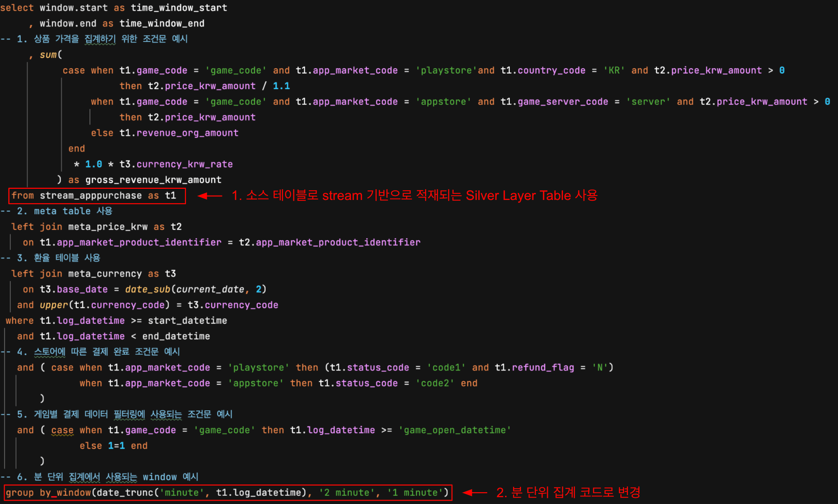Click the '-- 6. 분 단위 집계에서' comment
The width and height of the screenshot is (838, 504).
[x=99, y=477]
